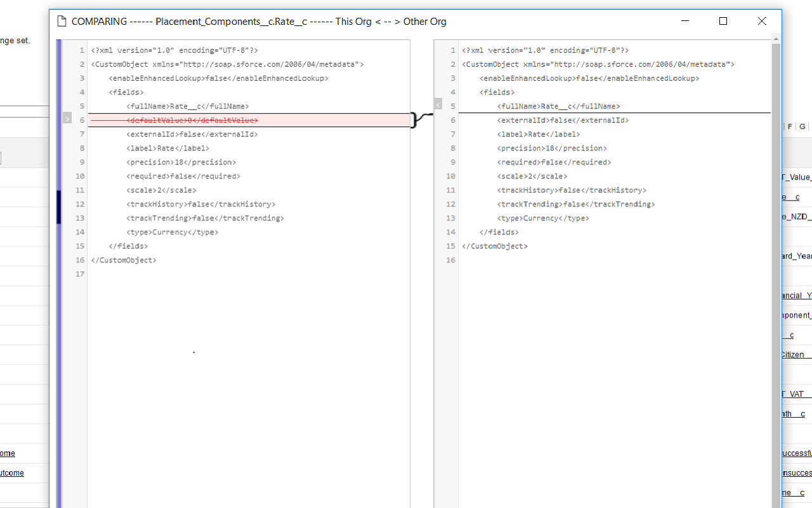Select the struck-through defaultValue line
The image size is (812, 508).
point(192,119)
